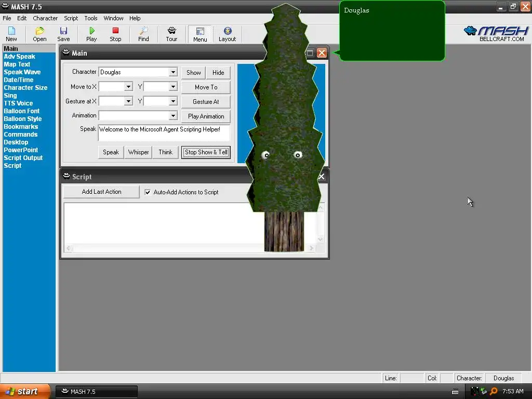Click the New toolbar icon

(11, 34)
